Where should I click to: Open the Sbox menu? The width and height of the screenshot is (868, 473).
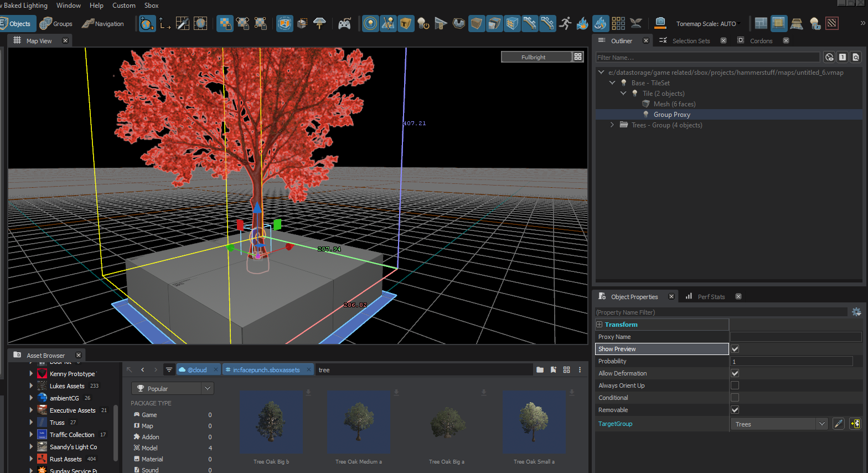point(151,6)
